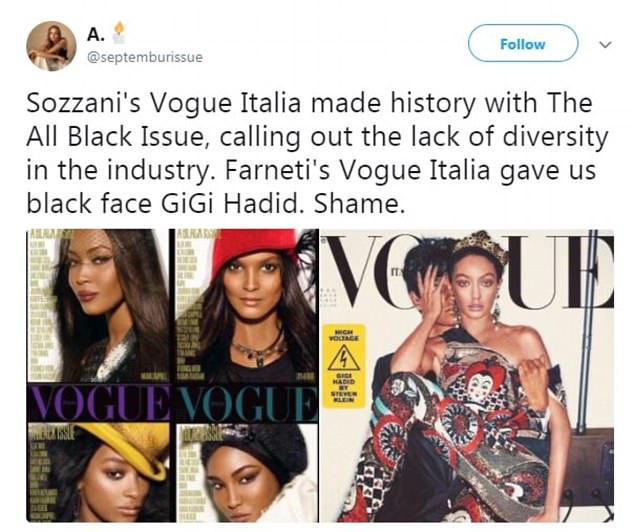Open the @septemburissue handle link
The width and height of the screenshot is (634, 532).
point(144,57)
